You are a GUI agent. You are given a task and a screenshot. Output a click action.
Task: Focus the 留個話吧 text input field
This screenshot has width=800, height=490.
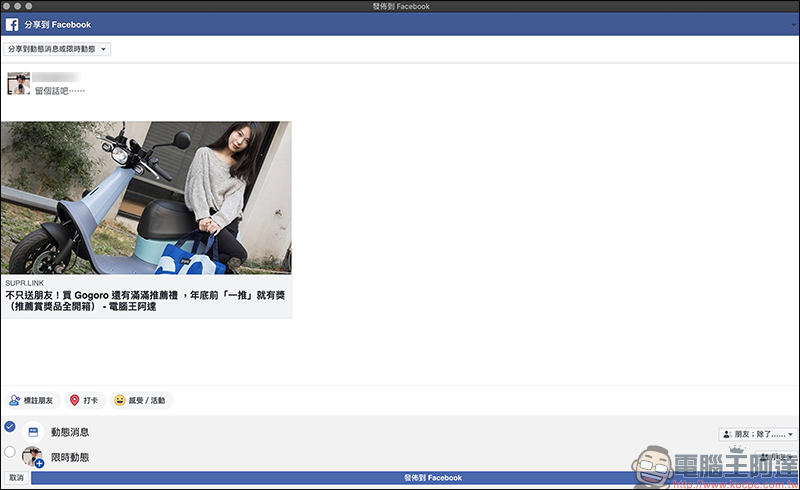(x=60, y=91)
